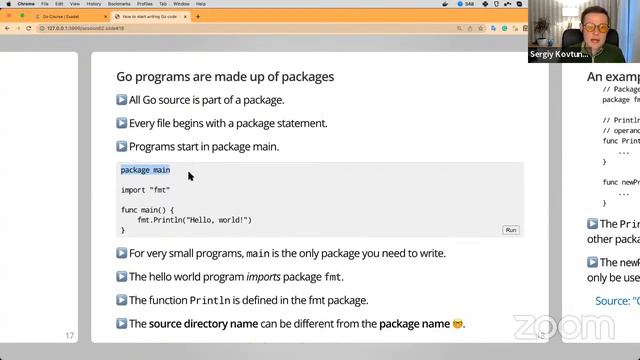This screenshot has height=360, width=640.
Task: Open the green circular extension icon
Action: [504, 28]
